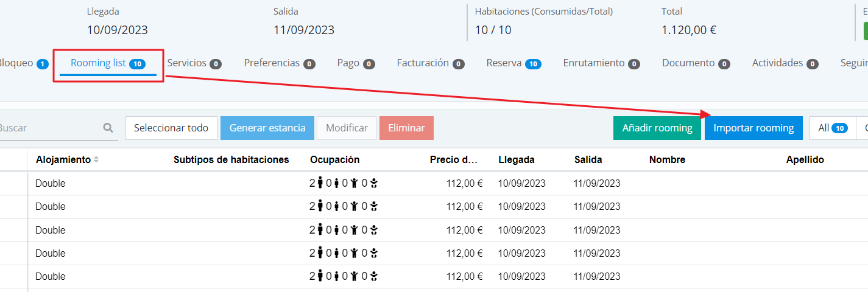
Task: Focus the Buscar search field
Action: coord(49,128)
